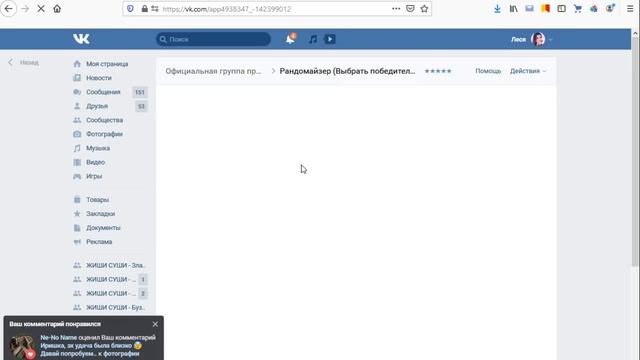Open the page actions three-dot menu
640x360 pixels.
tap(396, 9)
